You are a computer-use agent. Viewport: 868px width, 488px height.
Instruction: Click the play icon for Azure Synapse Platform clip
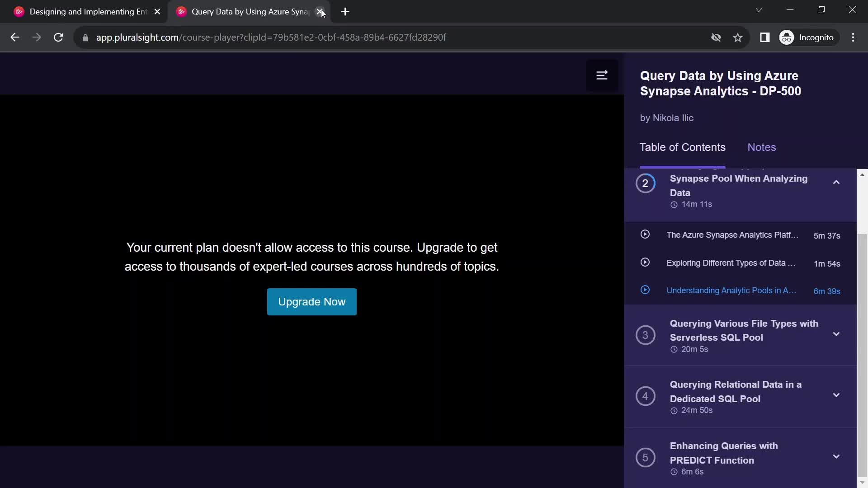(x=645, y=234)
